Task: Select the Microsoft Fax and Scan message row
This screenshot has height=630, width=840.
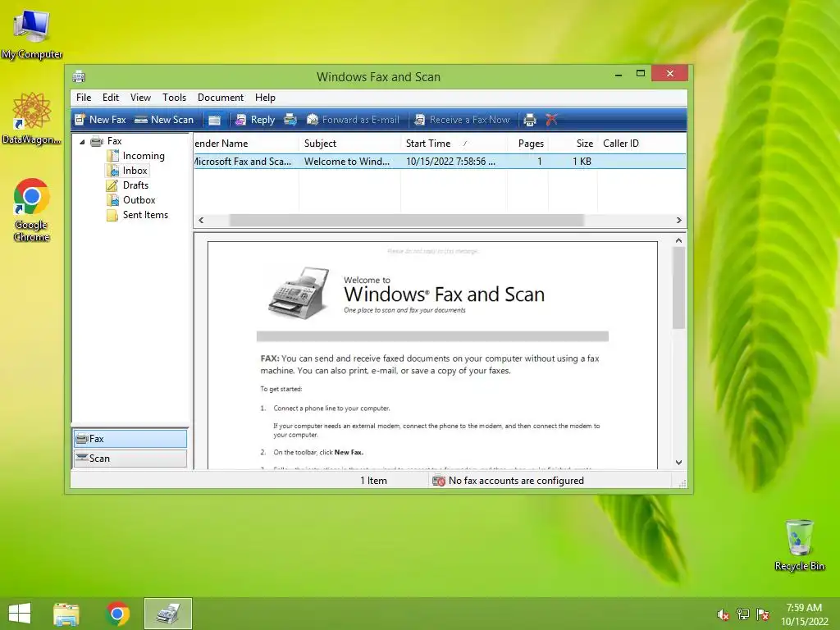Action: click(440, 162)
